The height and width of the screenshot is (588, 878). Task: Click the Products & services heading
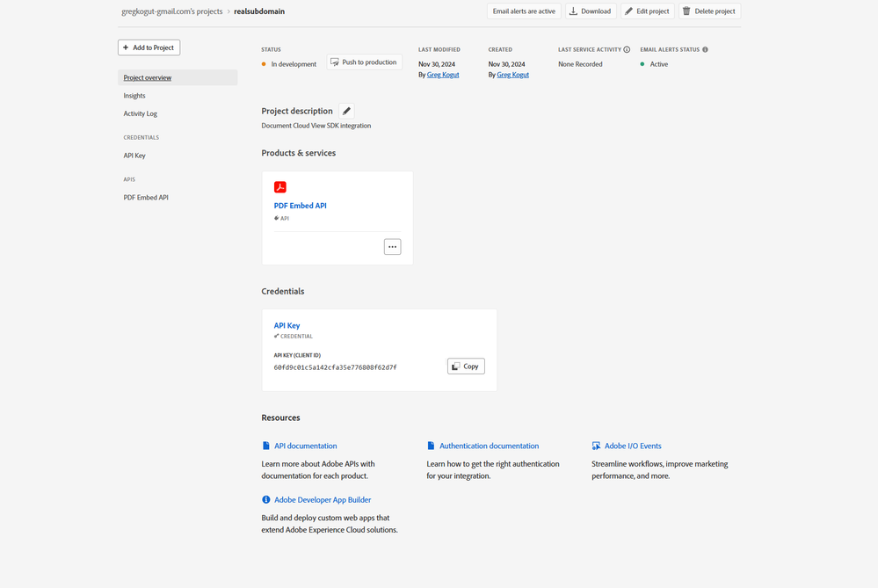click(x=299, y=153)
